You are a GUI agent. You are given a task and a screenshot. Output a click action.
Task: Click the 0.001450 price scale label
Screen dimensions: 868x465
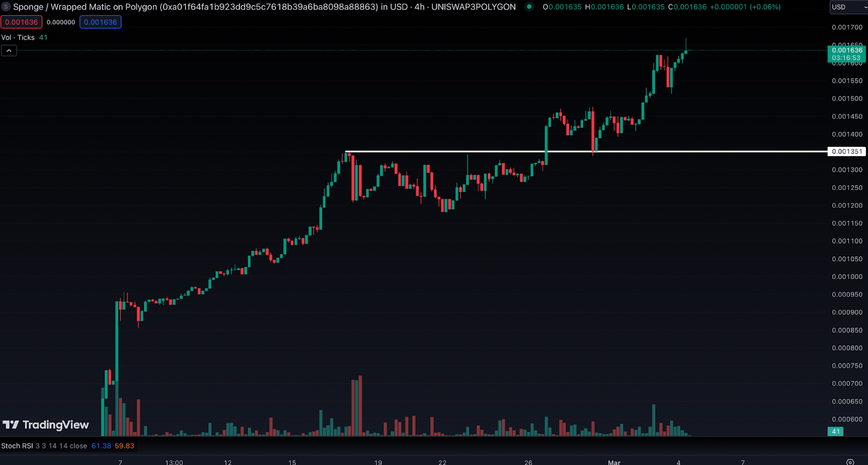coord(847,117)
